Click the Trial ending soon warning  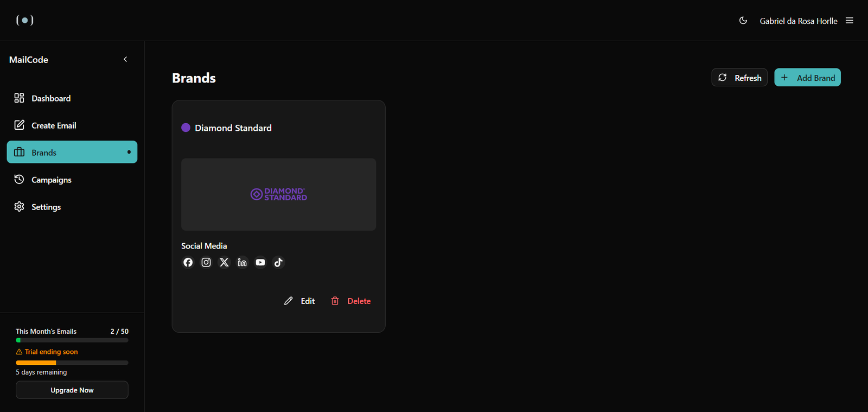pyautogui.click(x=47, y=352)
